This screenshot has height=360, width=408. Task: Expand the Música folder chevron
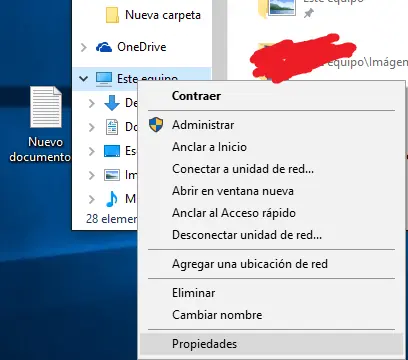click(92, 199)
